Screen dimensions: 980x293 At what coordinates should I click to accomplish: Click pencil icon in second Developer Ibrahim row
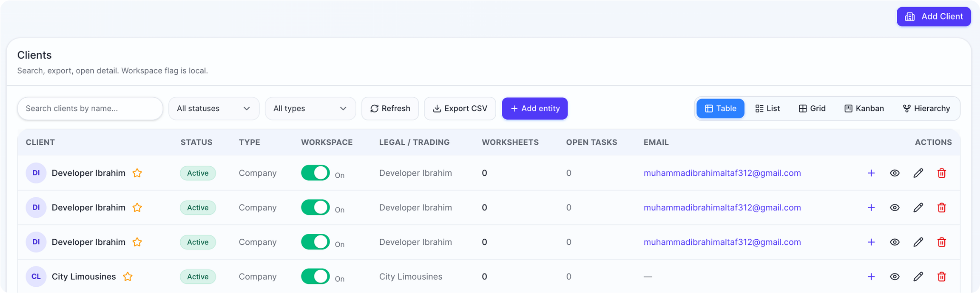pos(918,208)
